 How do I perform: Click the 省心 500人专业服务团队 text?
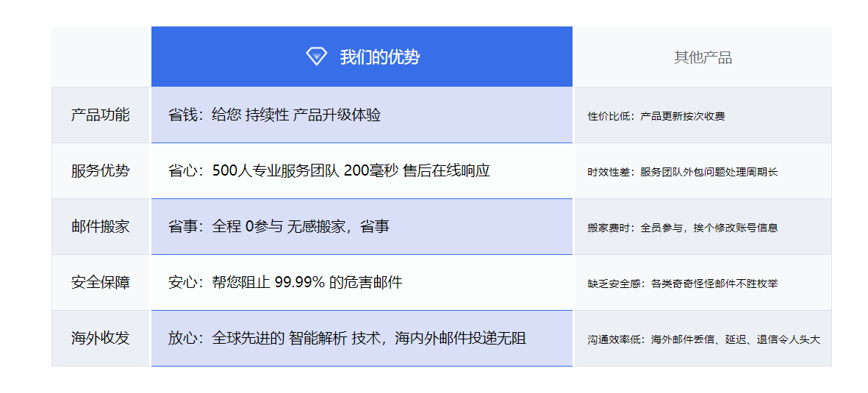pyautogui.click(x=329, y=171)
